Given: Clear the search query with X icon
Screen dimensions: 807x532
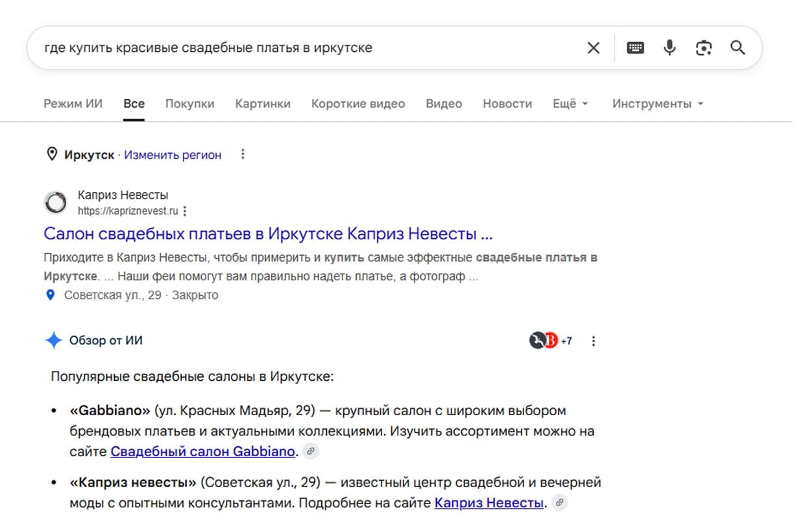Looking at the screenshot, I should coord(593,48).
